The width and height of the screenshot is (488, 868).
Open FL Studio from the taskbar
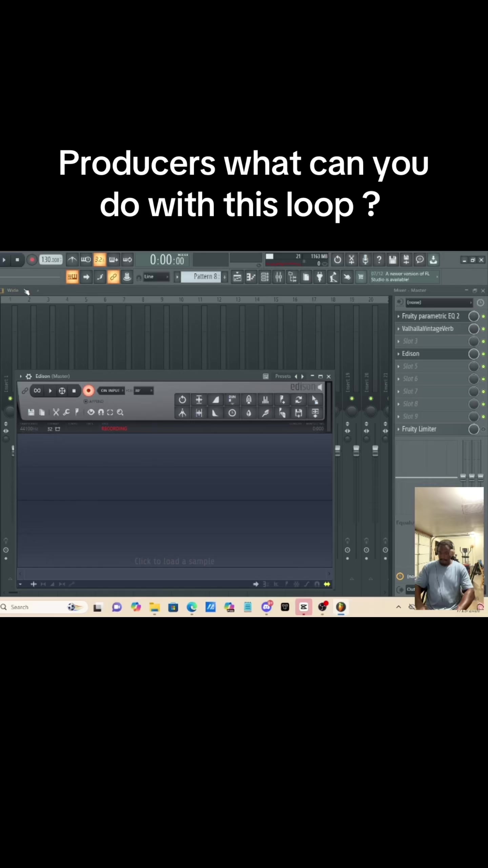(341, 607)
